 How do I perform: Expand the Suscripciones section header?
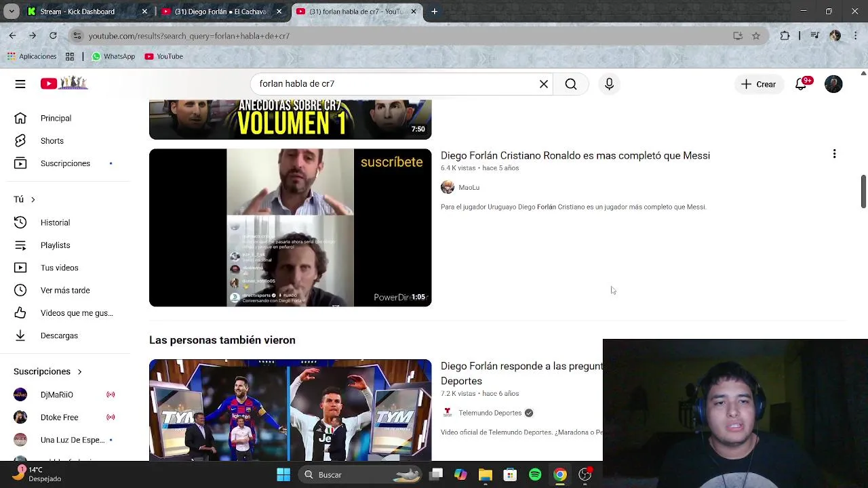pos(48,371)
